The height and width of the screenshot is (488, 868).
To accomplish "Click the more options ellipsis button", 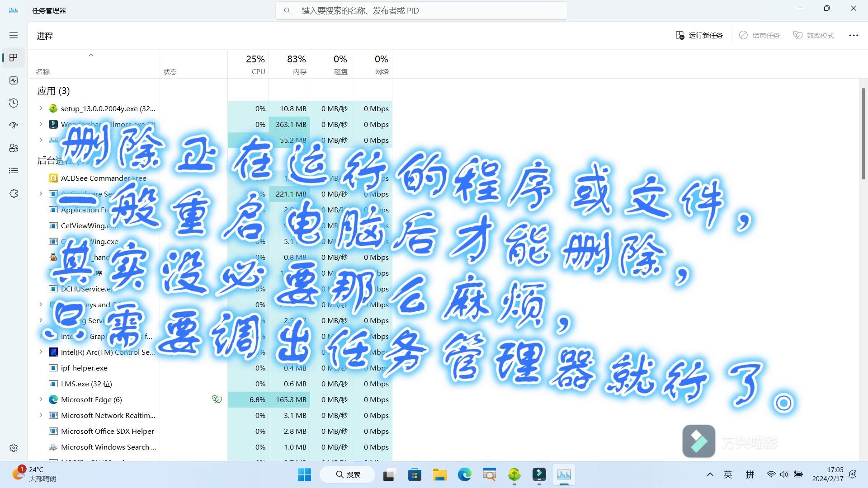I will pyautogui.click(x=853, y=35).
